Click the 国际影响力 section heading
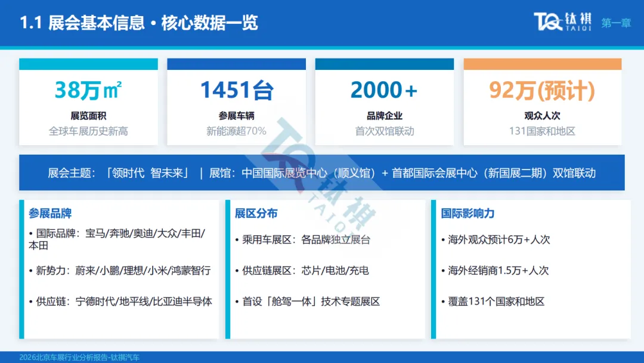The image size is (644, 363). point(467,213)
